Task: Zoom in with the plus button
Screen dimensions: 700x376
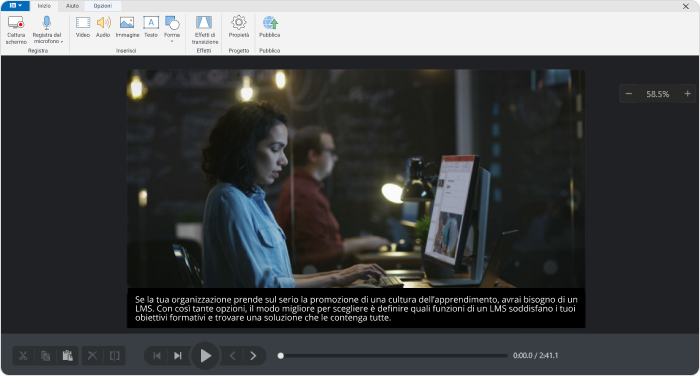Action: click(688, 94)
